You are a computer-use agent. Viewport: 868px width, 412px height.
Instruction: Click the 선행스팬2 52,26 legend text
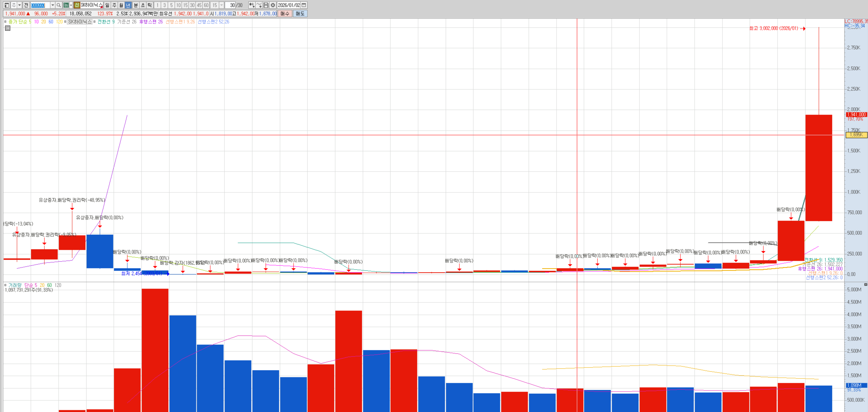click(213, 22)
